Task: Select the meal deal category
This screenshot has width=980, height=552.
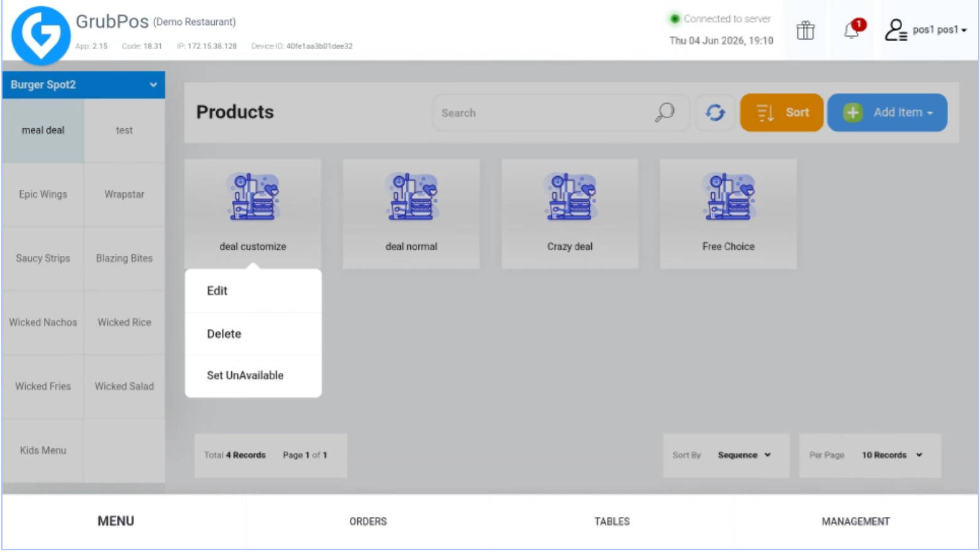Action: pyautogui.click(x=43, y=131)
